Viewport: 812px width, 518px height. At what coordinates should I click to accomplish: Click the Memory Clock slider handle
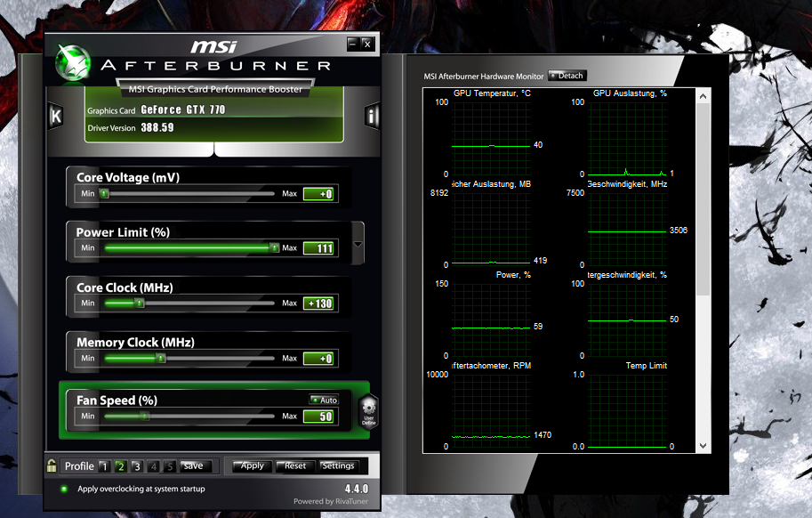click(161, 358)
